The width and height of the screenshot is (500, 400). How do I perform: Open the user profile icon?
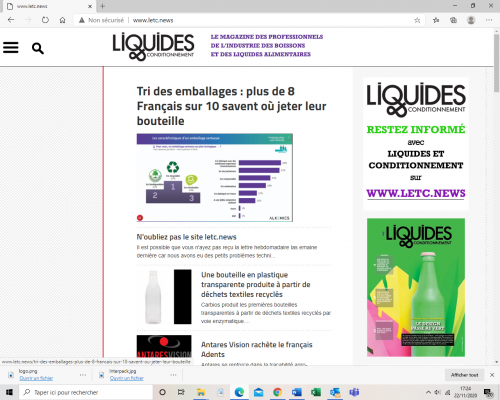click(471, 20)
